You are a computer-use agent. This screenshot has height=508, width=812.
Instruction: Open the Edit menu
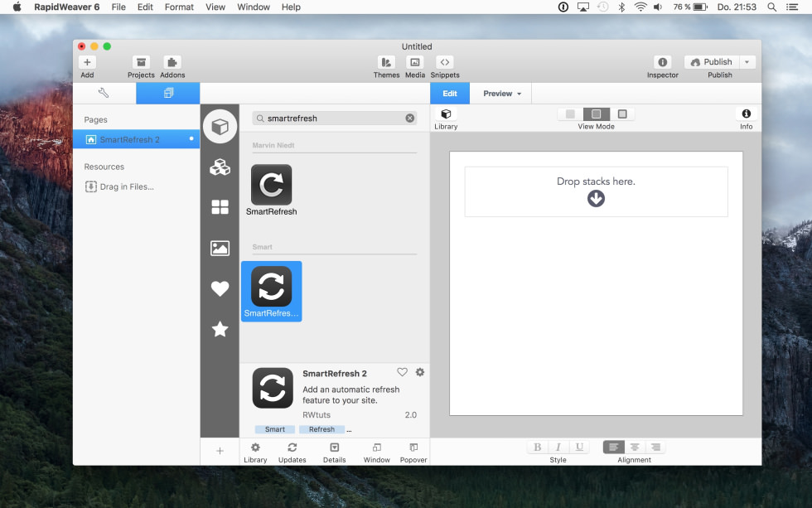145,7
